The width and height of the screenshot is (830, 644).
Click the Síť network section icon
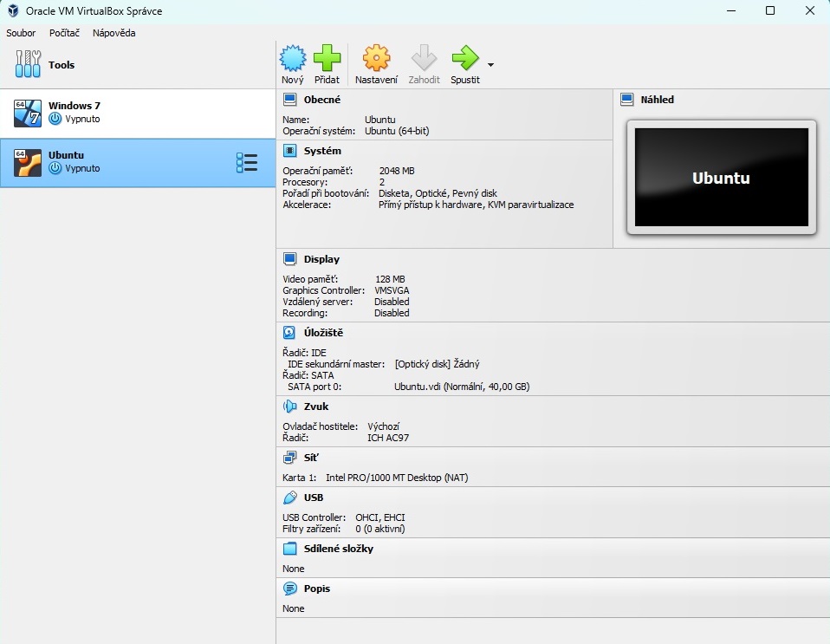[x=289, y=457]
